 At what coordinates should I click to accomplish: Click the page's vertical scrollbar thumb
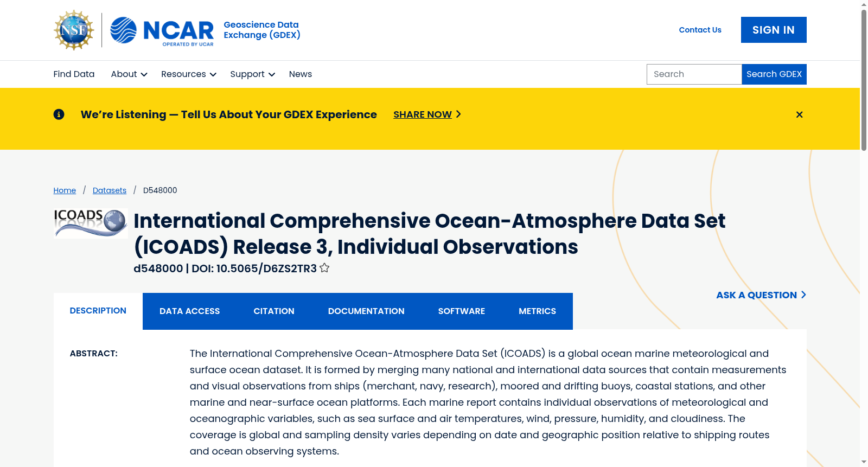(864, 80)
